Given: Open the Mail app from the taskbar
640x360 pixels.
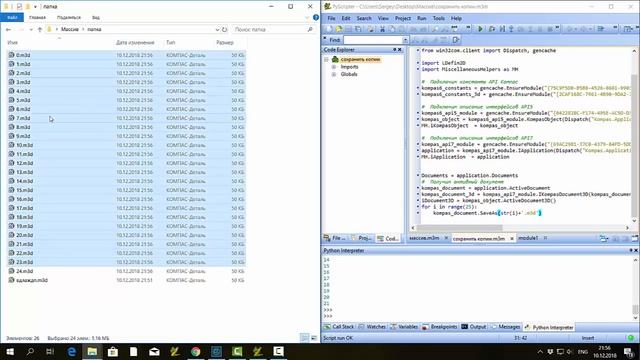Looking at the screenshot, I should 154,351.
